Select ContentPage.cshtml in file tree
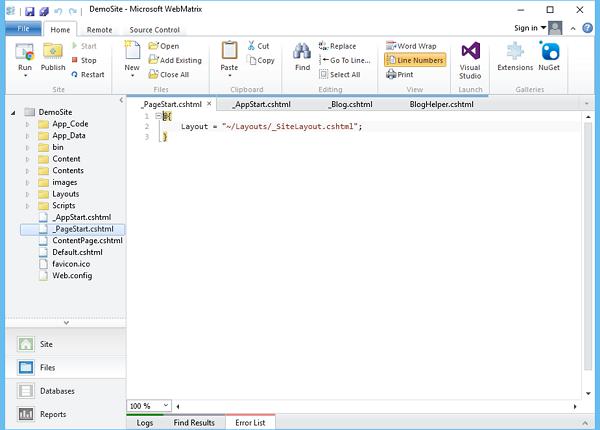Screen dimensions: 600x430 click(x=88, y=241)
